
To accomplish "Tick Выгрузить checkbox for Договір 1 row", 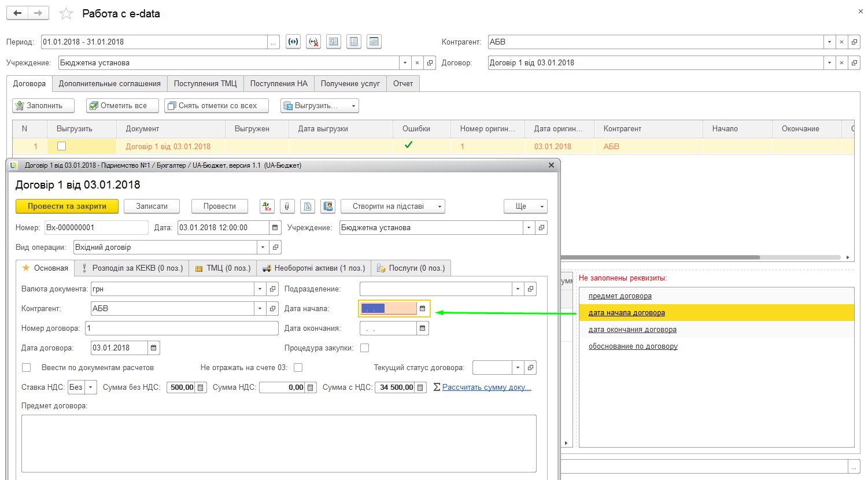I will 62,146.
